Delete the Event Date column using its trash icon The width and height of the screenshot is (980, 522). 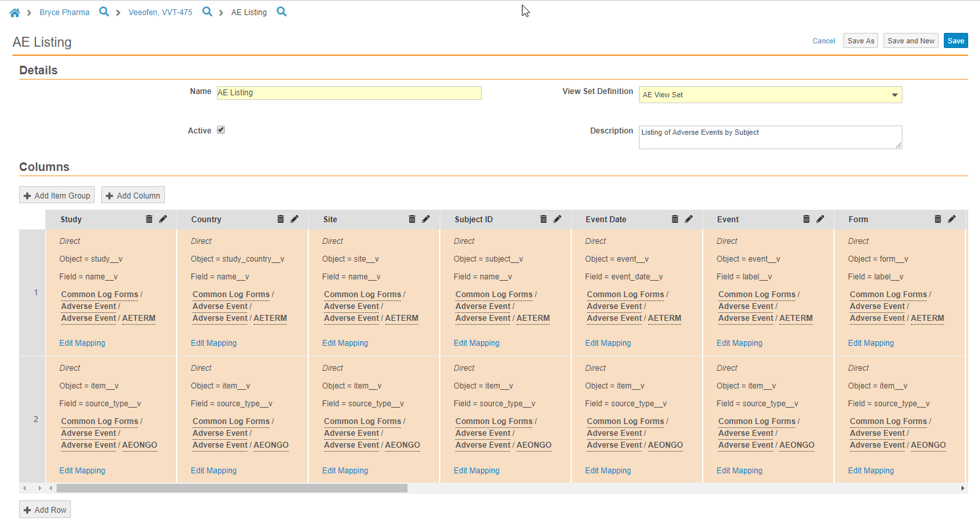coord(675,219)
